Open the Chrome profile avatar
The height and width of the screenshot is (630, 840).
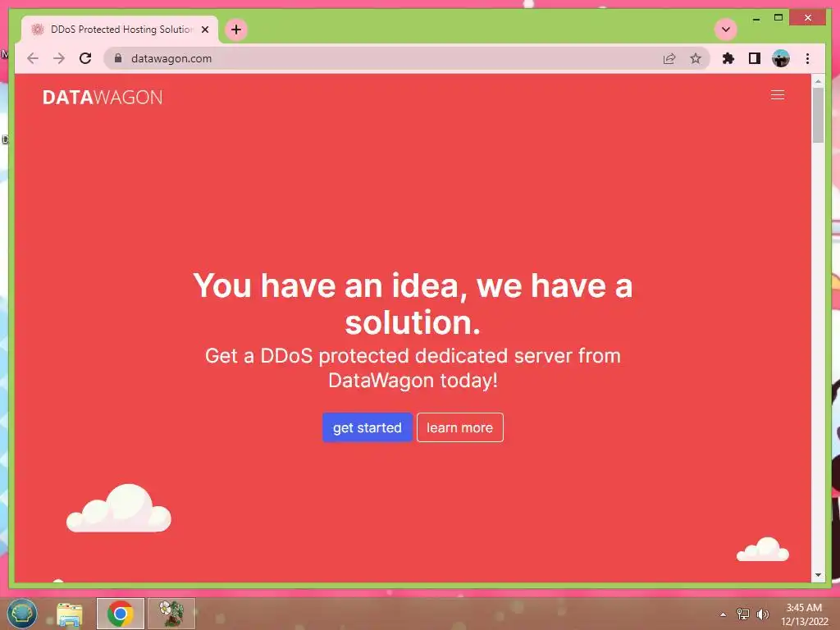click(781, 58)
